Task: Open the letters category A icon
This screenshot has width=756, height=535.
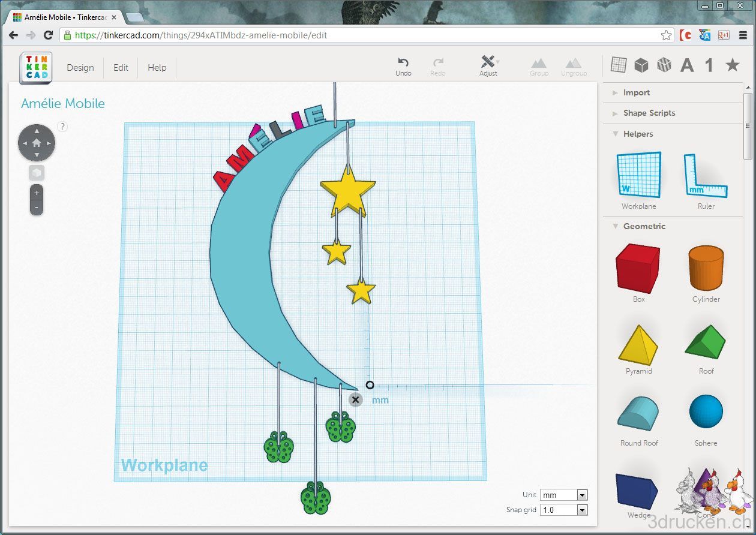Action: (687, 65)
